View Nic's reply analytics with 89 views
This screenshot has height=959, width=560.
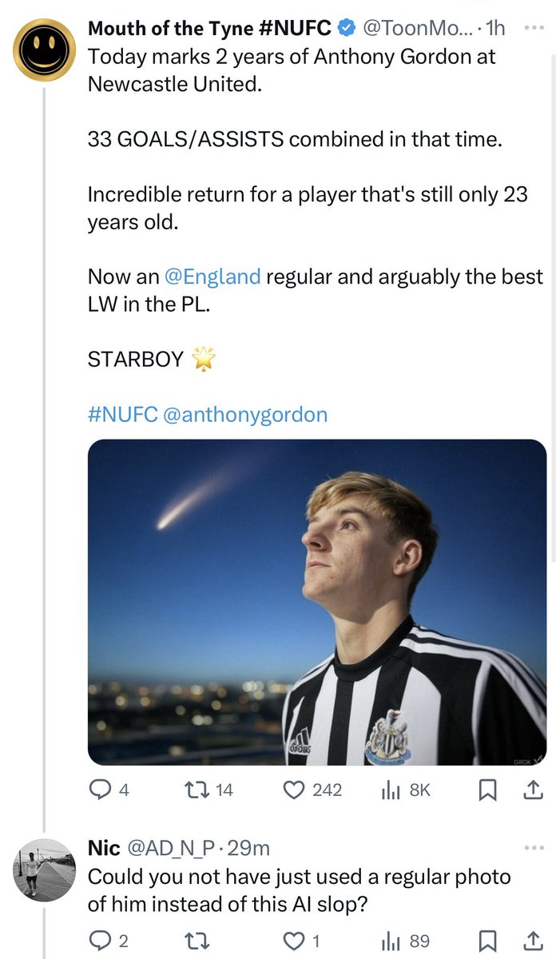[407, 941]
